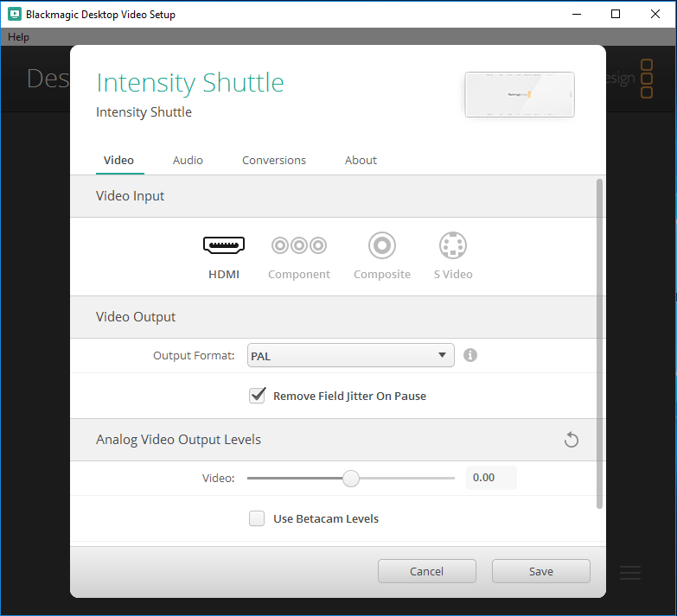Click the Blackmagic app icon in title bar
Image resolution: width=677 pixels, height=616 pixels.
pyautogui.click(x=15, y=14)
